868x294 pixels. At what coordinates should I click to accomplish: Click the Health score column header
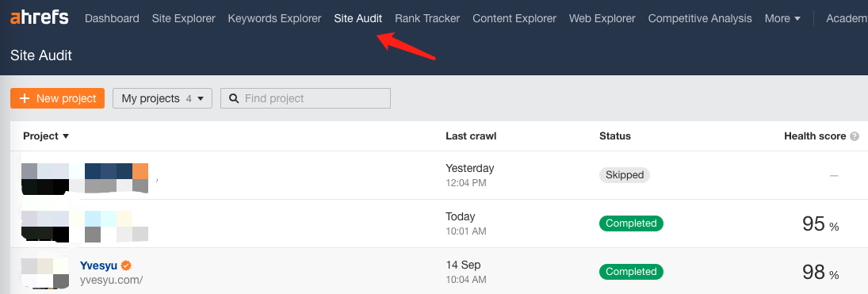pos(815,136)
